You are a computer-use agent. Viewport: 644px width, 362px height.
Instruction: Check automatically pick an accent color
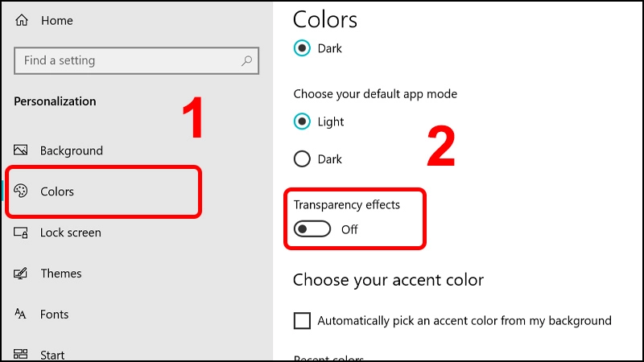(x=302, y=320)
